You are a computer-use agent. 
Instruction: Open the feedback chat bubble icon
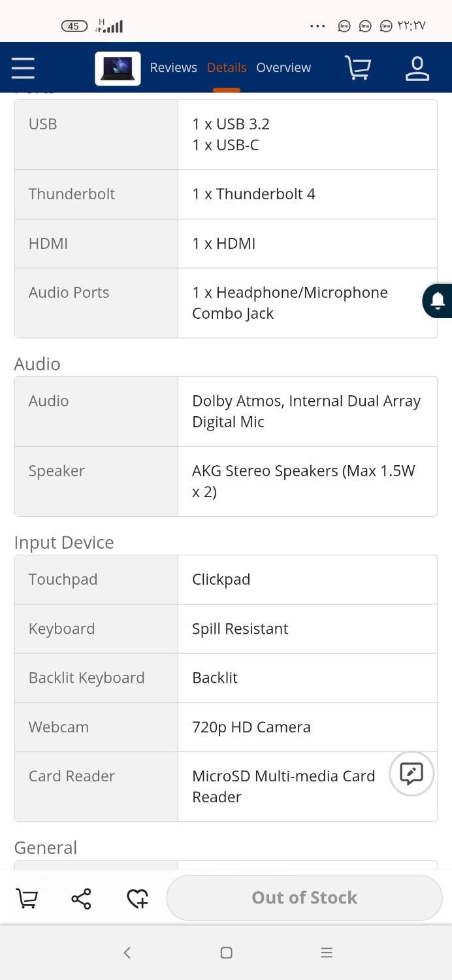tap(412, 774)
